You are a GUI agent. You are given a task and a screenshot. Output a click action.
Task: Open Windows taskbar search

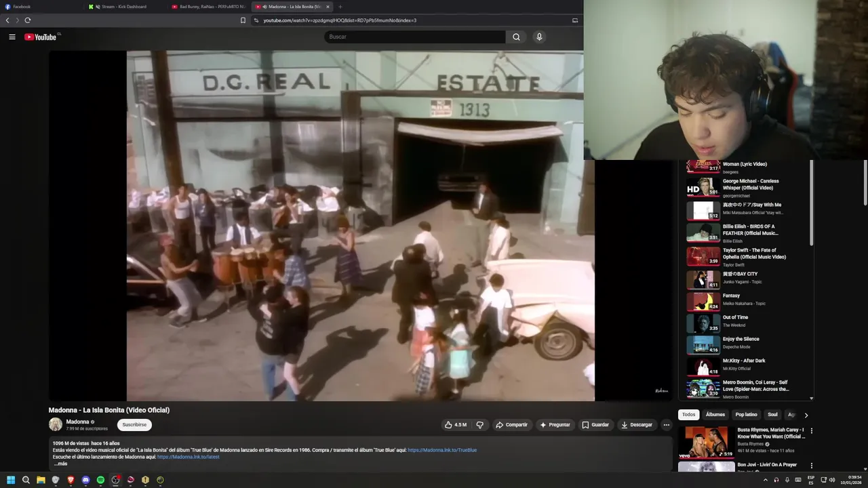[x=26, y=480]
